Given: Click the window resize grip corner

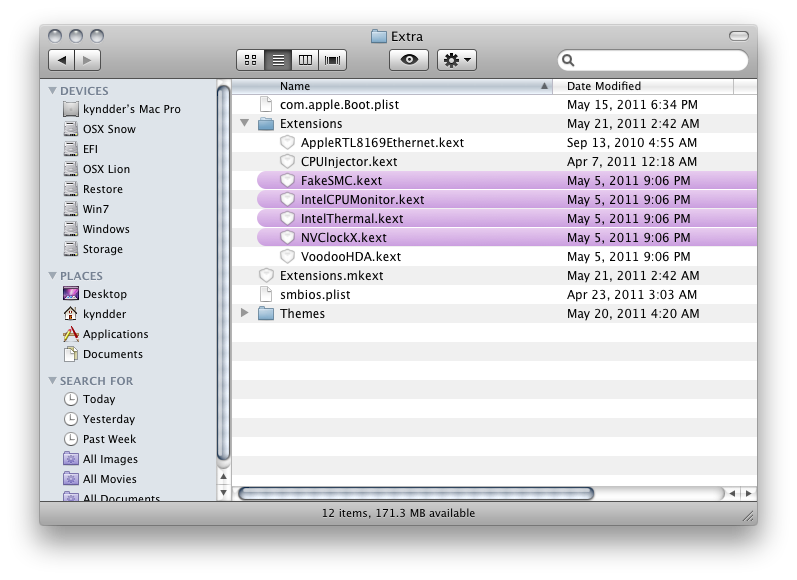Looking at the screenshot, I should (x=748, y=515).
